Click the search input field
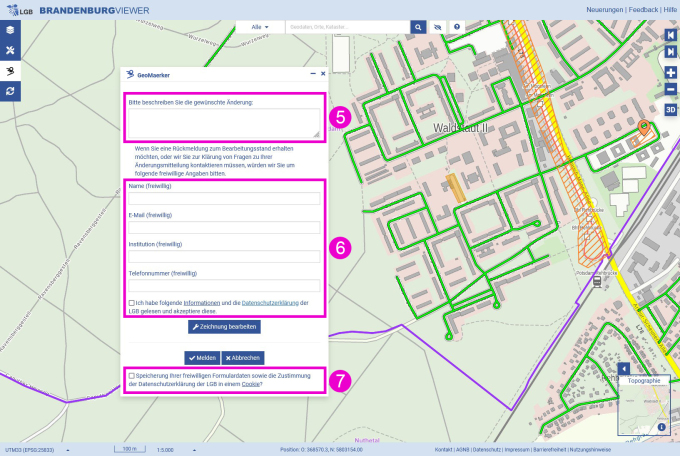 click(x=348, y=27)
